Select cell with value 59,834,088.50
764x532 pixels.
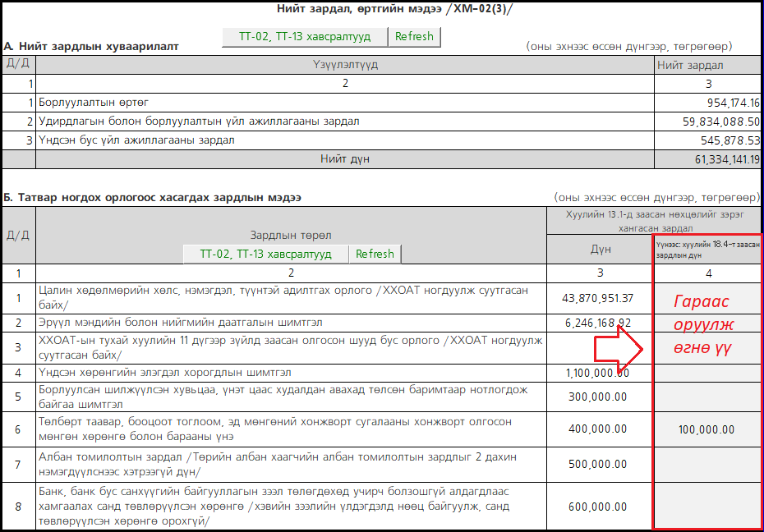[x=707, y=122]
